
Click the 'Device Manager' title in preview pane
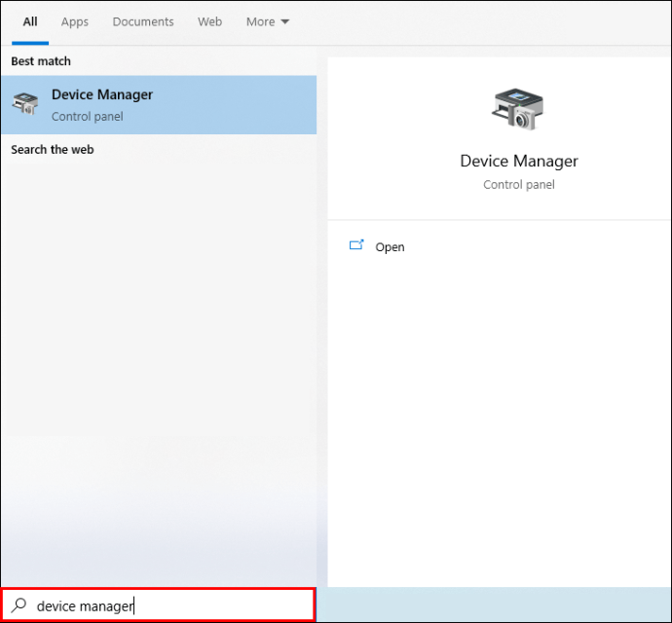point(519,162)
